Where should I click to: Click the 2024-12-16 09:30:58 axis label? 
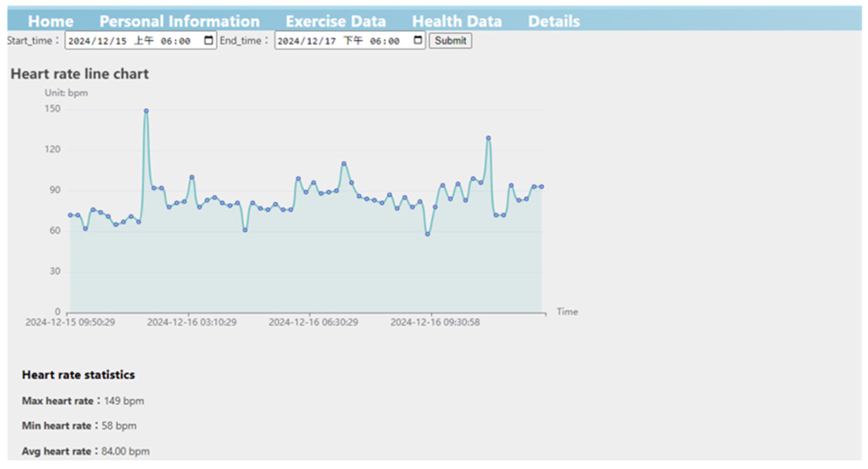(435, 322)
